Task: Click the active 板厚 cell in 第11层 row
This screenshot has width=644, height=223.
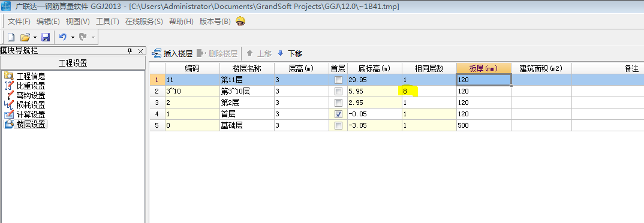Action: (483, 80)
